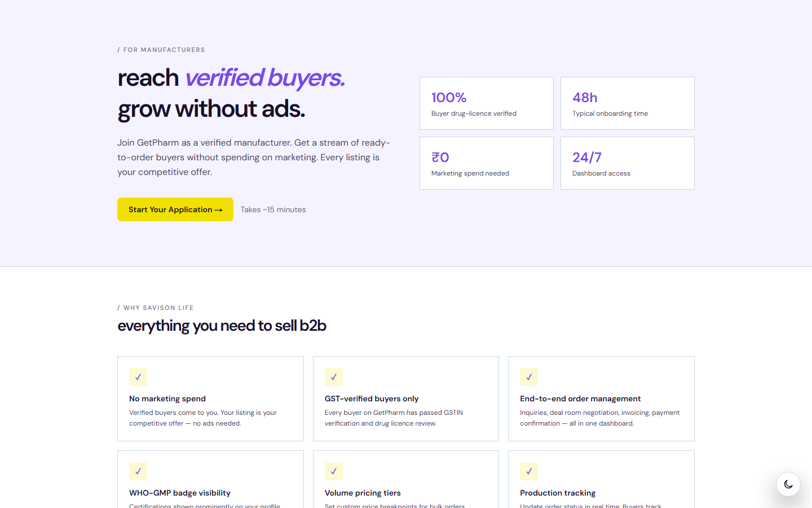Click the checkmark icon above Volume pricing tiers
The image size is (812, 508).
(x=334, y=471)
